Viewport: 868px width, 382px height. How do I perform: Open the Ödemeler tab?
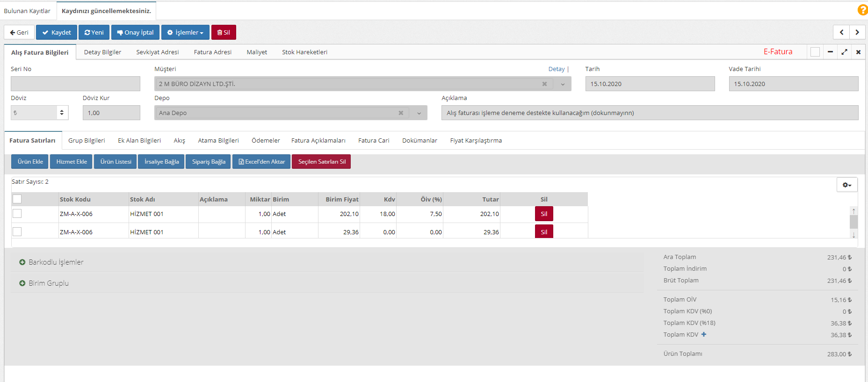(266, 141)
